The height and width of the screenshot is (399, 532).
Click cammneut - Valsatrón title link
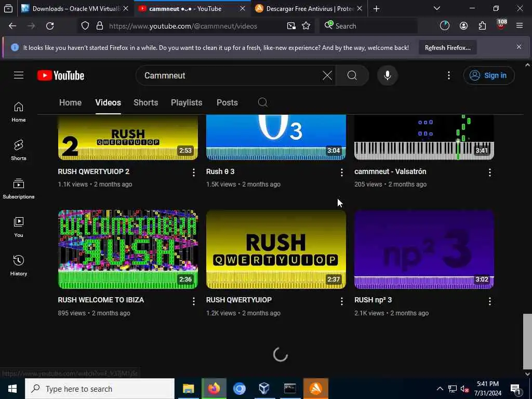coord(390,171)
